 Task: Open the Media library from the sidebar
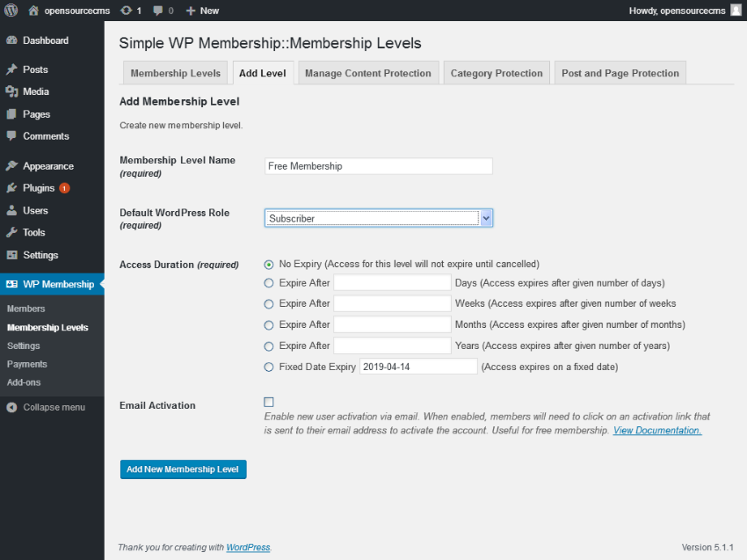[12, 91]
